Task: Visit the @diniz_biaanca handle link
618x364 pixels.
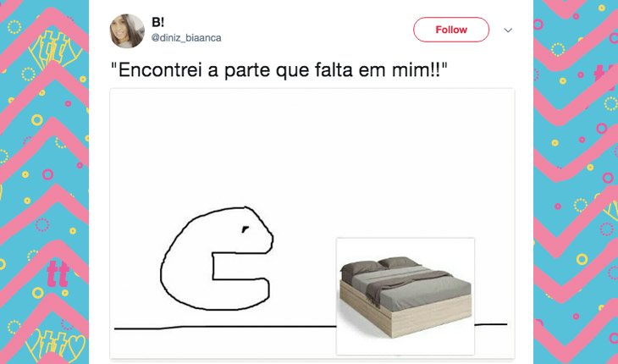Action: pyautogui.click(x=186, y=38)
